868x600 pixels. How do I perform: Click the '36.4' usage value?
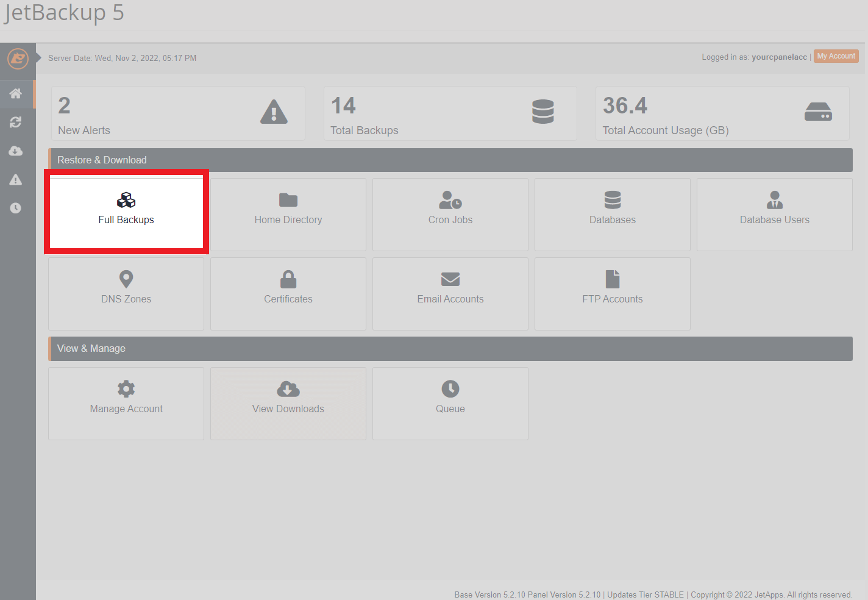click(x=625, y=105)
